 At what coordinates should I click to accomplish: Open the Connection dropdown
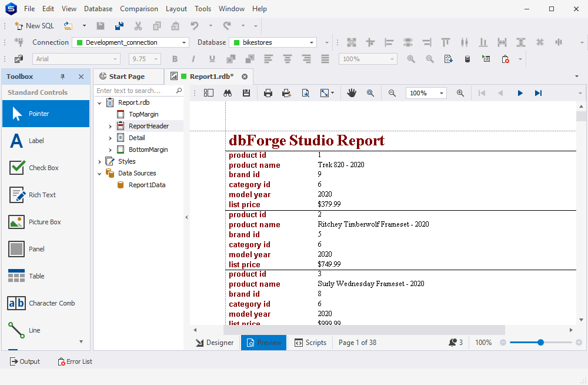tap(183, 42)
